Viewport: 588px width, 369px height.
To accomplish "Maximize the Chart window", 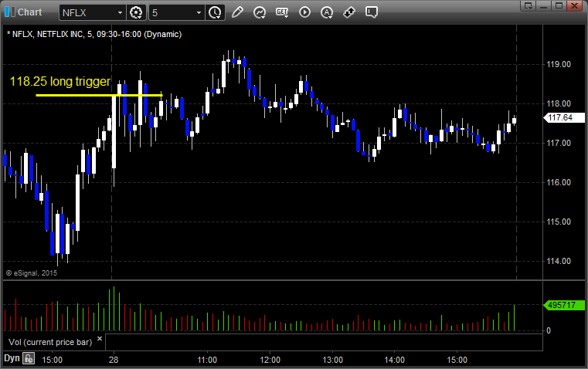I will (559, 5).
